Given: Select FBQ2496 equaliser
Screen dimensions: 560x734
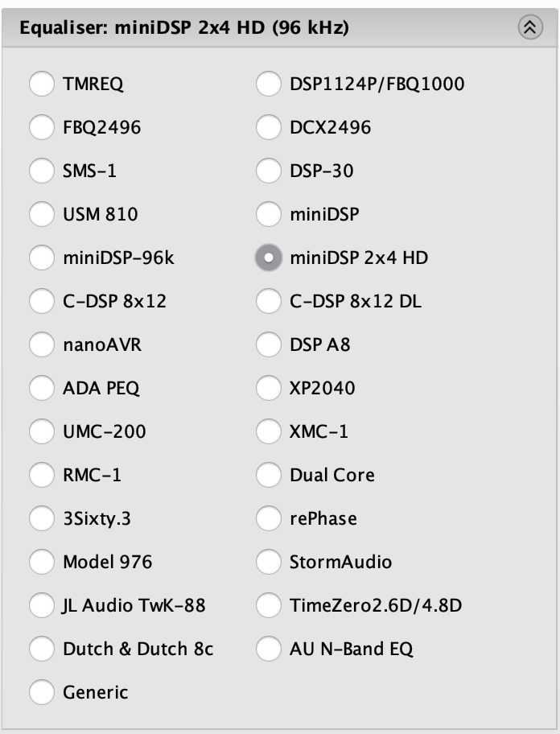Looking at the screenshot, I should coord(42,127).
